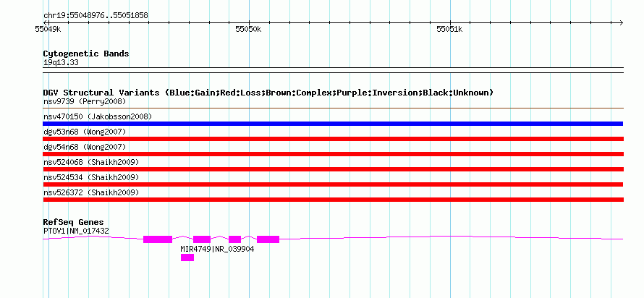Click the fourth PTOV1 exon block
This screenshot has height=298, width=644.
click(x=268, y=239)
